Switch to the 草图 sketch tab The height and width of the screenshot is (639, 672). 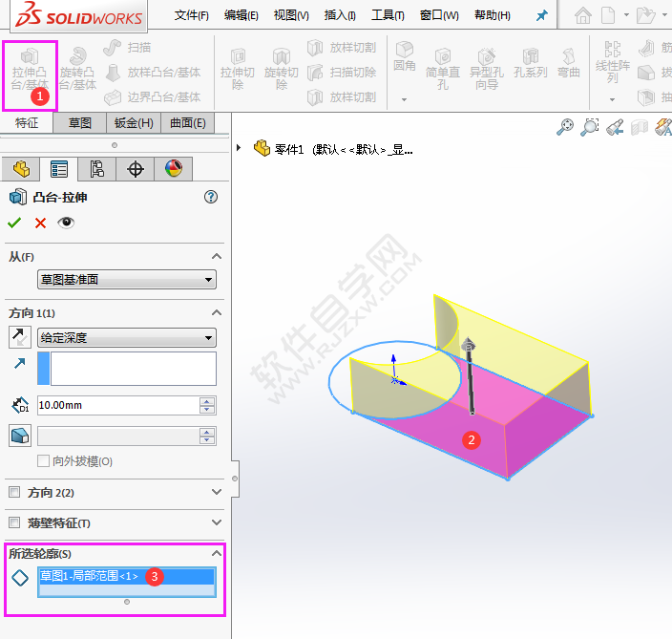pos(80,123)
